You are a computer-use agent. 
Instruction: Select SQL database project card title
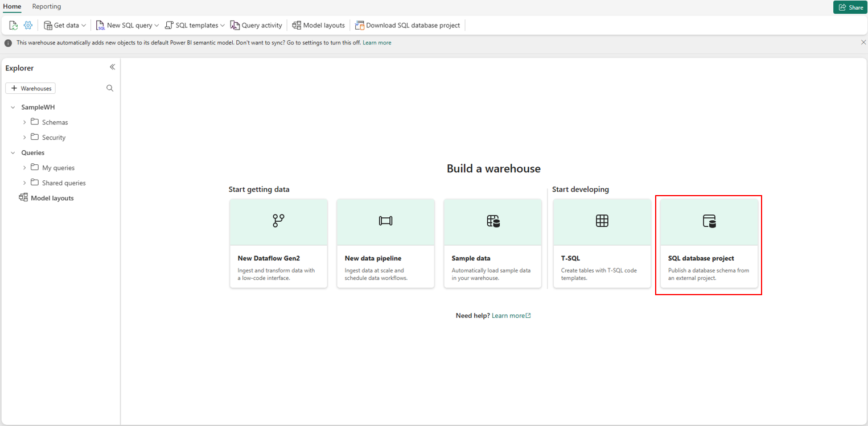(x=701, y=258)
